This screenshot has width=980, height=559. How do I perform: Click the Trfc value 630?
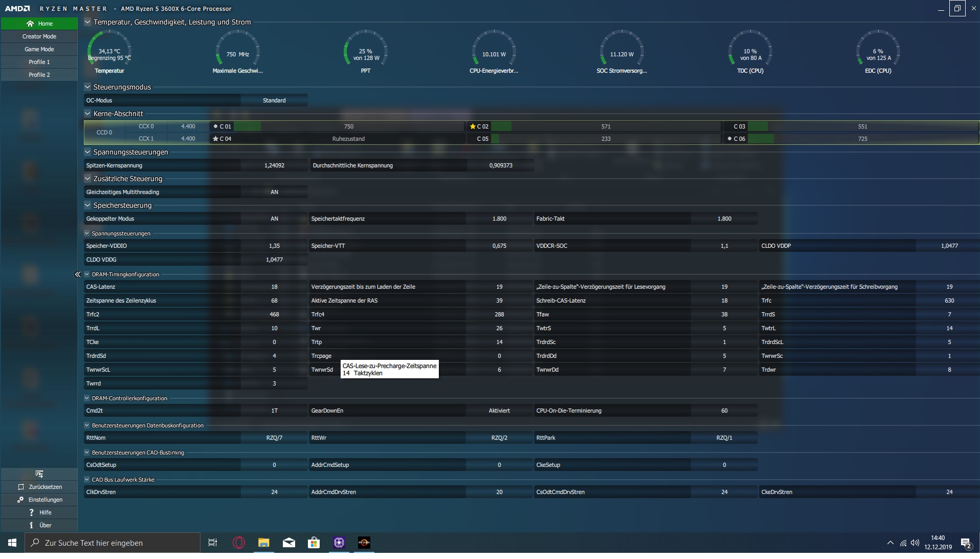949,300
